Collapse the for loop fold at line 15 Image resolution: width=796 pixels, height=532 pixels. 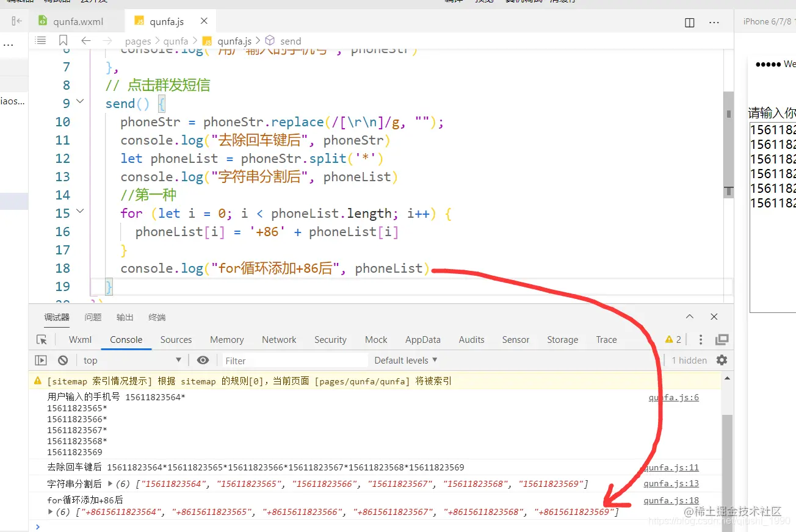(x=80, y=212)
